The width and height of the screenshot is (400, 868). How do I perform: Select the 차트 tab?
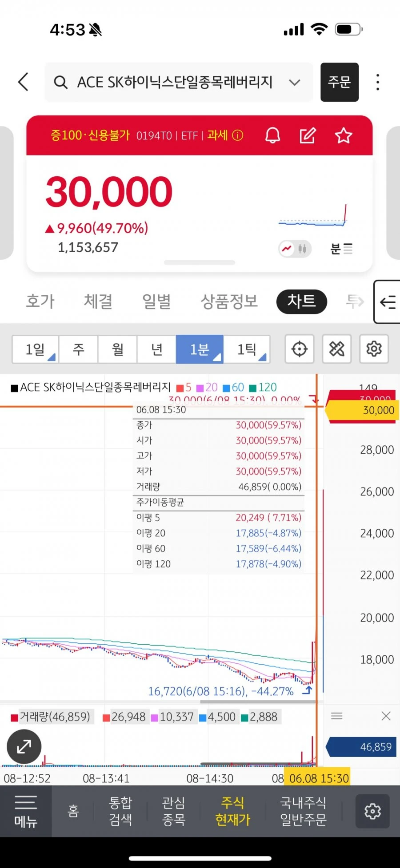click(x=302, y=301)
